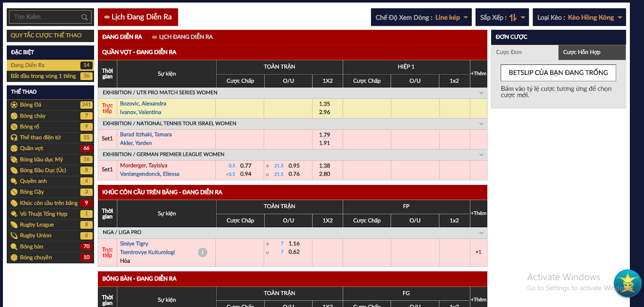The height and width of the screenshot is (307, 644).
Task: Click info icon beside Tsentrovye Kulturologi
Action: (202, 252)
